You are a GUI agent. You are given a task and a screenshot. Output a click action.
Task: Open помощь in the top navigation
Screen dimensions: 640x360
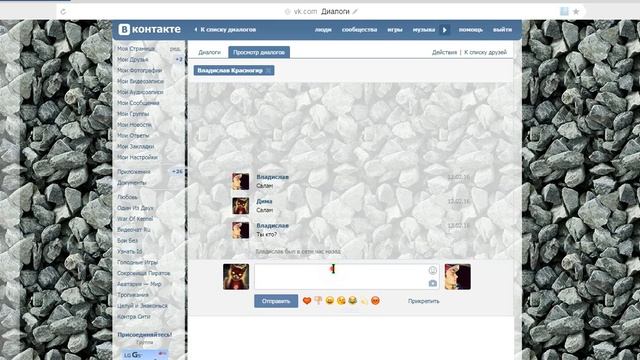click(471, 29)
